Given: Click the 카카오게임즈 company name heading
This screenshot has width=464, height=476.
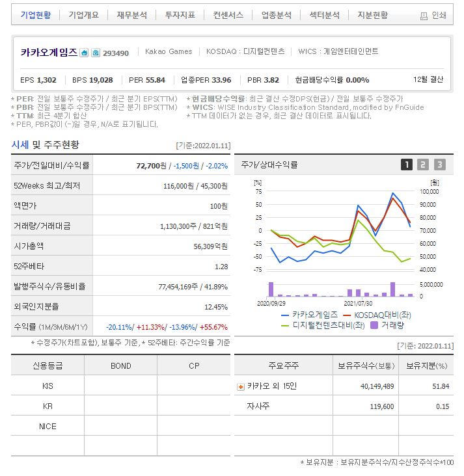Looking at the screenshot, I should point(49,53).
